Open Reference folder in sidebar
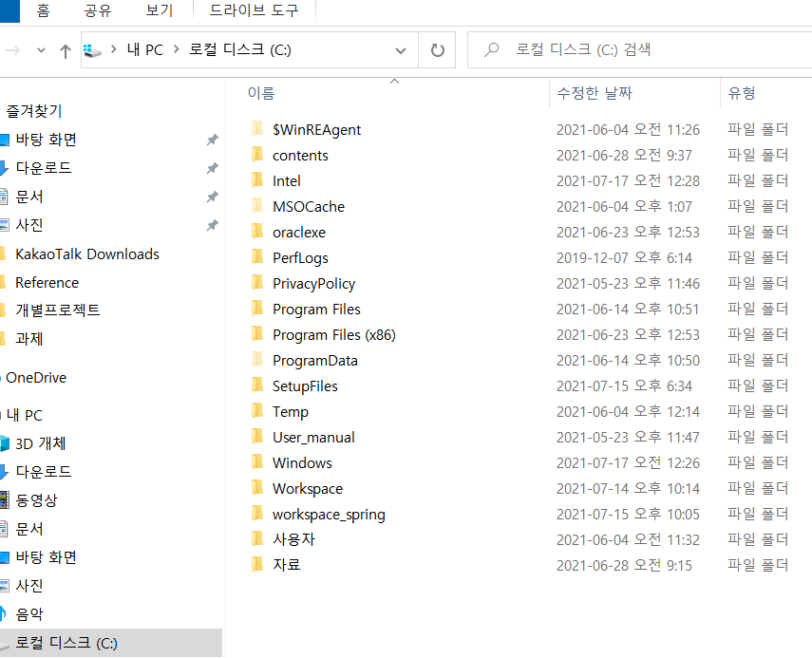 [47, 283]
